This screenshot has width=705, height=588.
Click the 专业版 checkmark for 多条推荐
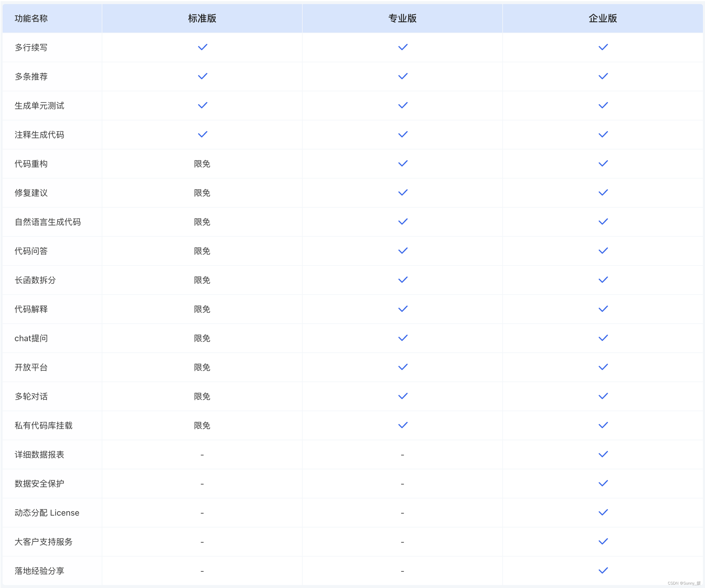403,76
